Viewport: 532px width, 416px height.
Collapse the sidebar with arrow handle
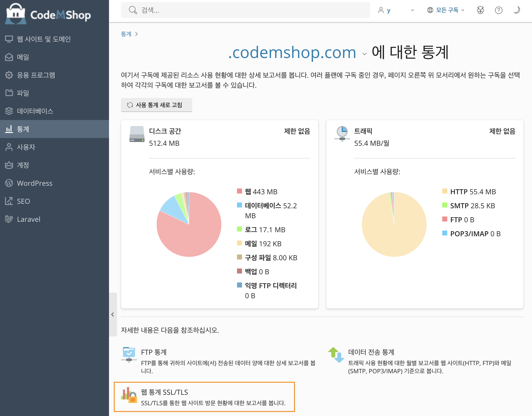[x=113, y=314]
